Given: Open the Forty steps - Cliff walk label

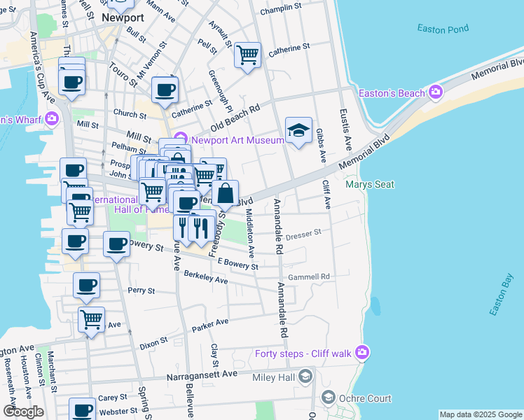Looking at the screenshot, I should (303, 353).
